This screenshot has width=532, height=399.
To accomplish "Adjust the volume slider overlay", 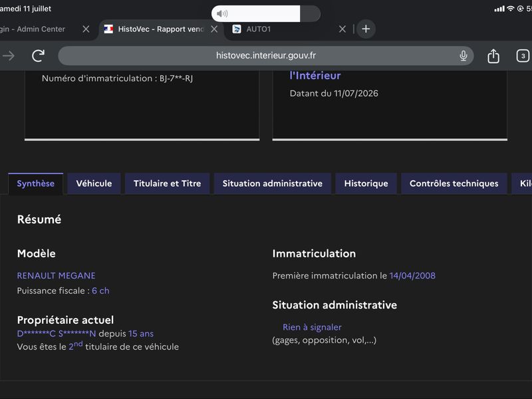I will [x=265, y=13].
